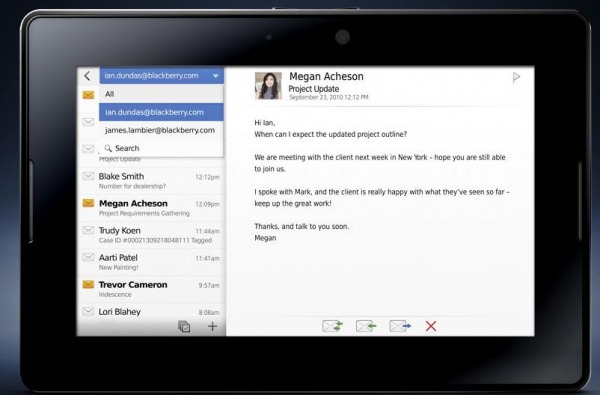The height and width of the screenshot is (395, 600).
Task: Click the reply envelope icon
Action: (366, 326)
